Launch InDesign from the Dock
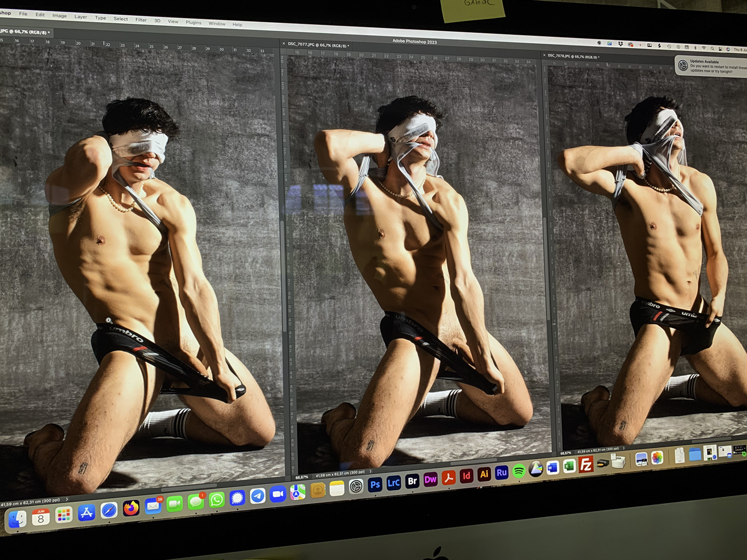The height and width of the screenshot is (560, 747). tap(466, 476)
